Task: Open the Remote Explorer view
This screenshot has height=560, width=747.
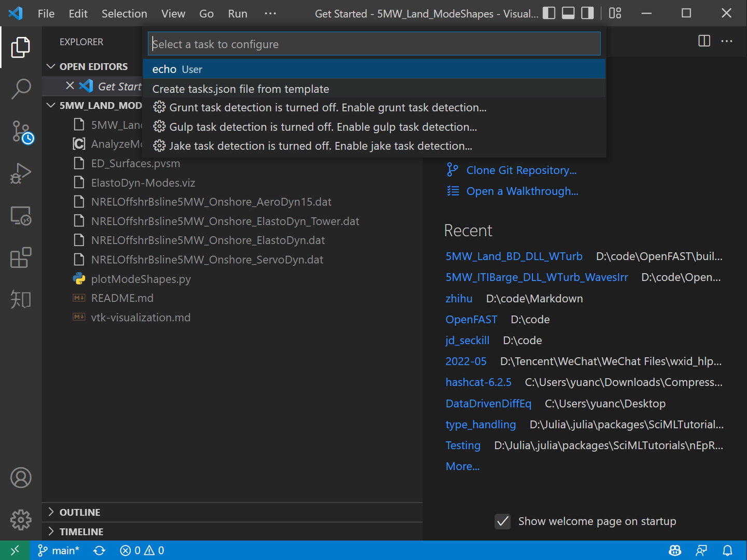Action: coord(21,216)
